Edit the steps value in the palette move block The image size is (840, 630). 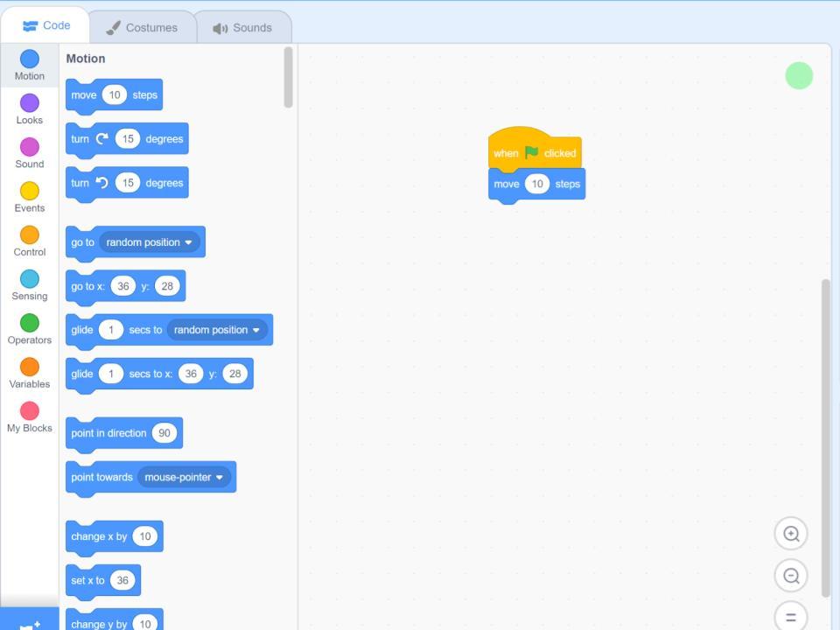pyautogui.click(x=114, y=94)
